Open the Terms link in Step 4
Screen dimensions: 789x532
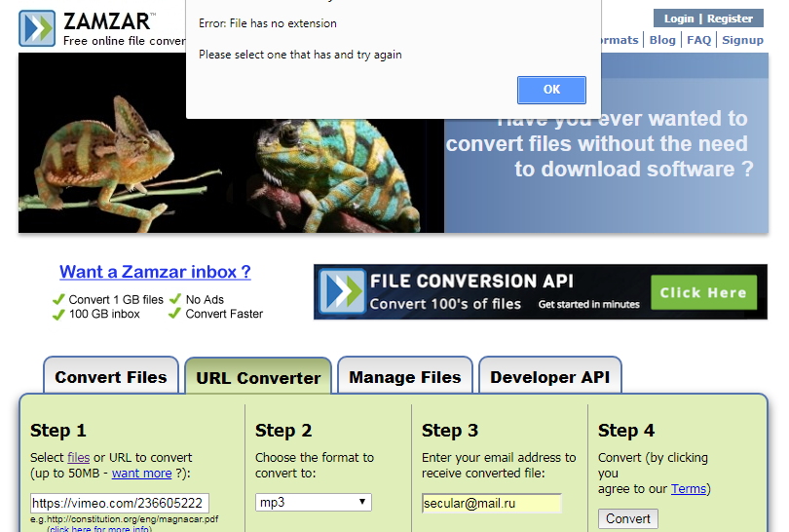689,489
